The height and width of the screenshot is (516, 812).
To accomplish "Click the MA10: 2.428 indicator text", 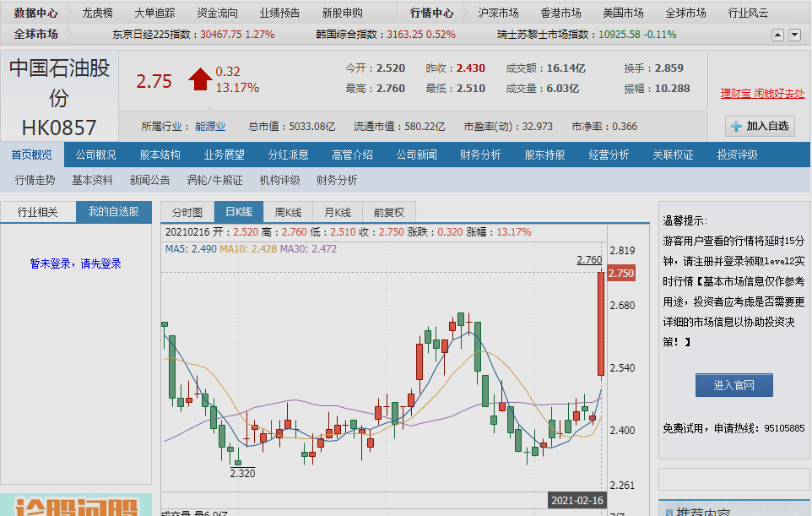I will (x=248, y=249).
